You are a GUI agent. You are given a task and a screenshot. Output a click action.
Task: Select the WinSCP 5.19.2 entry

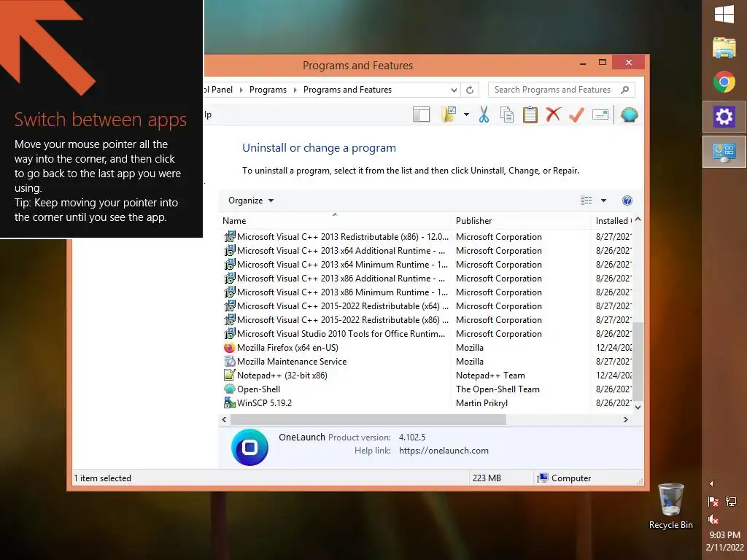426,402
